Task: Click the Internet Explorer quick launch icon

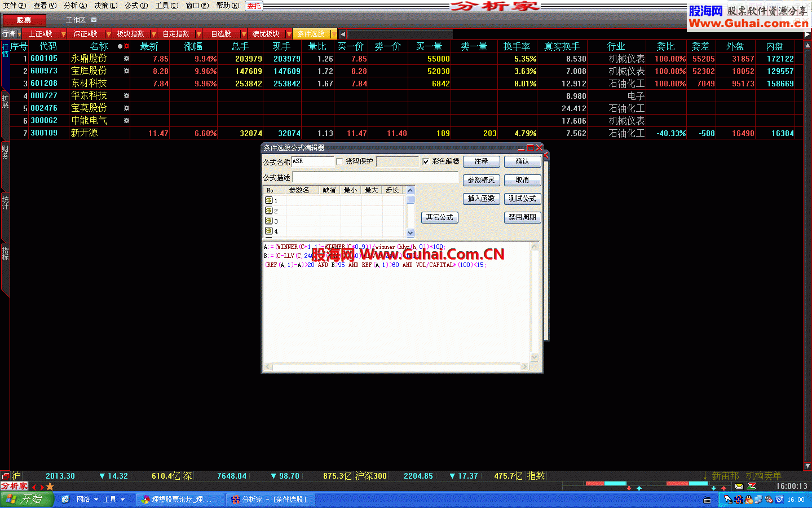Action: 65,500
